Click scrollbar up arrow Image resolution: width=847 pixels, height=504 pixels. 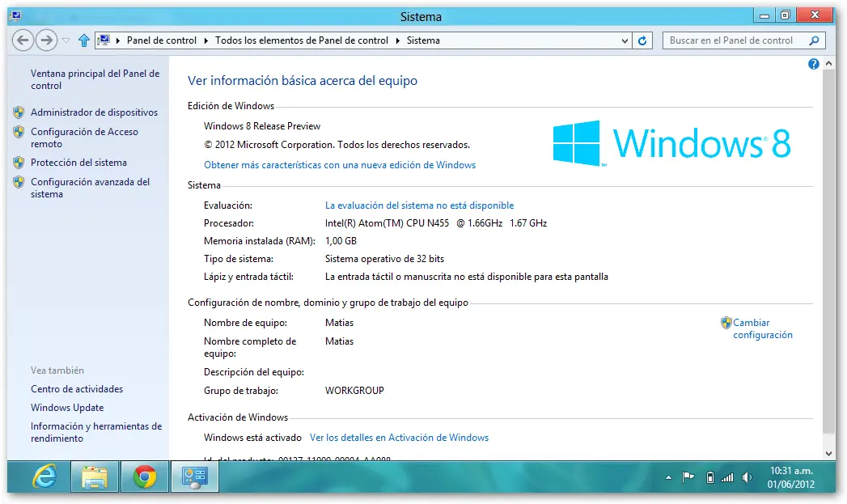(x=828, y=64)
